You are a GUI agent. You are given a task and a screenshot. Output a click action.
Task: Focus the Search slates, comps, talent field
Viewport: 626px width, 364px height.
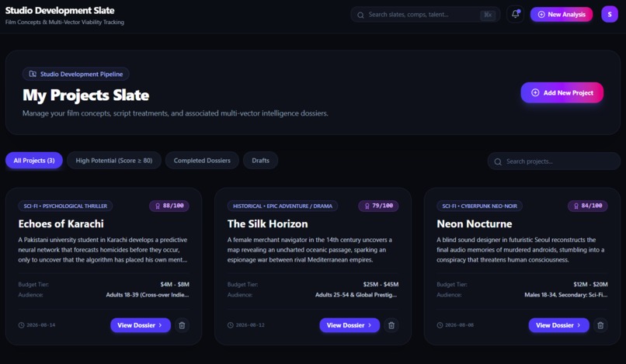(x=426, y=15)
